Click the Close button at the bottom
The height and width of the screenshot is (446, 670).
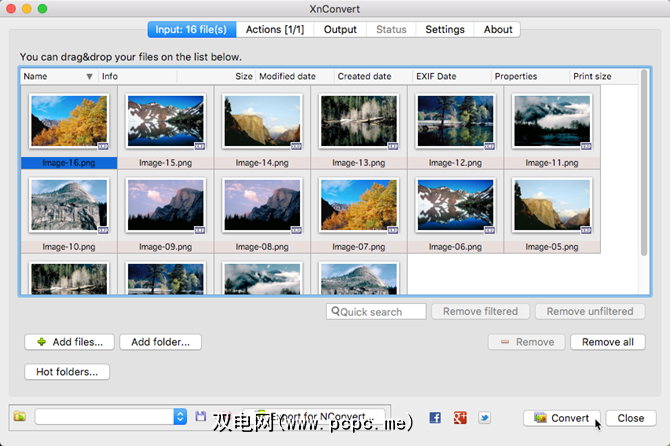tap(631, 418)
